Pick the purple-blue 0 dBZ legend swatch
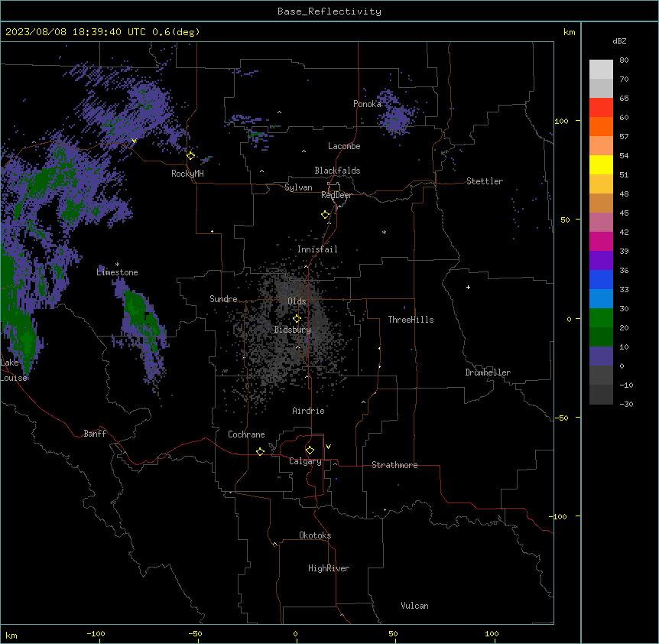This screenshot has width=659, height=644. (x=601, y=356)
